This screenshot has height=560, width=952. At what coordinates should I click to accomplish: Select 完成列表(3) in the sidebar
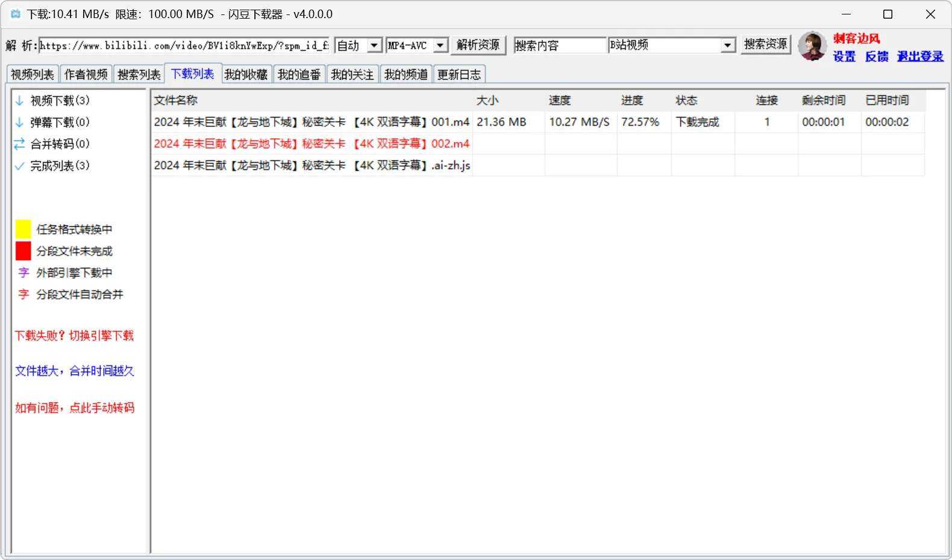pos(60,166)
